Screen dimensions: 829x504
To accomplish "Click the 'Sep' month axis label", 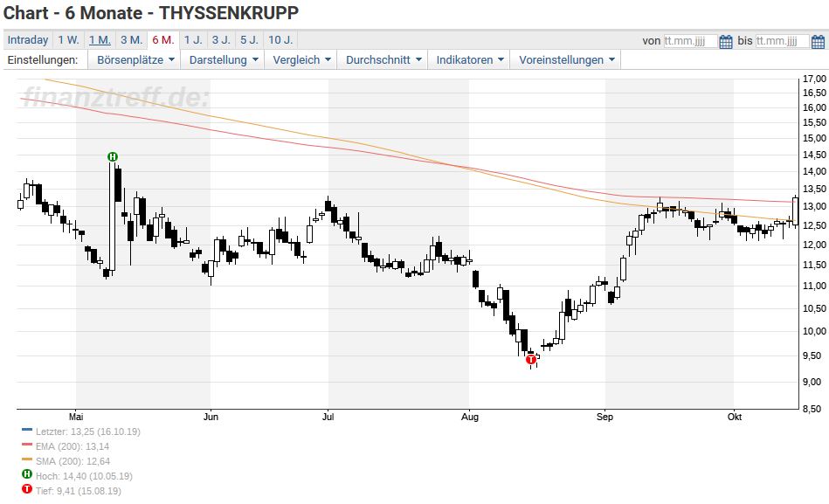I will pyautogui.click(x=604, y=417).
